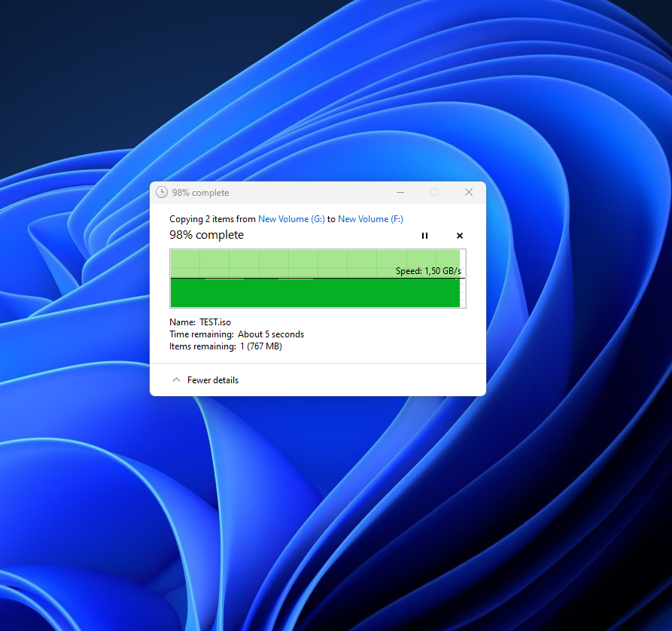
Task: Collapse the dialog with Fewer details
Action: [x=205, y=380]
